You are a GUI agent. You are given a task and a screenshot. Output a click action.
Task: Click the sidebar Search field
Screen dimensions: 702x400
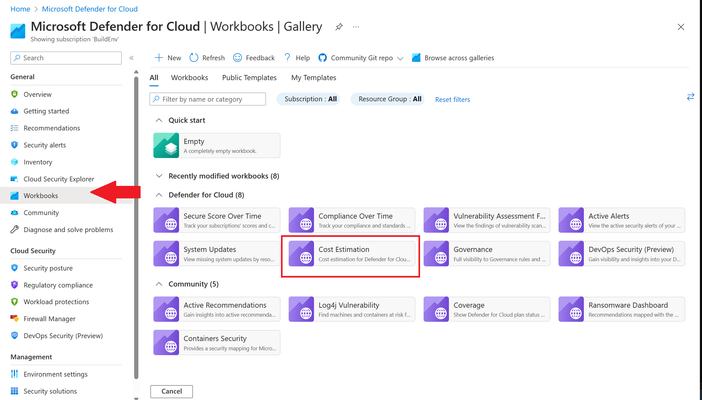[66, 58]
